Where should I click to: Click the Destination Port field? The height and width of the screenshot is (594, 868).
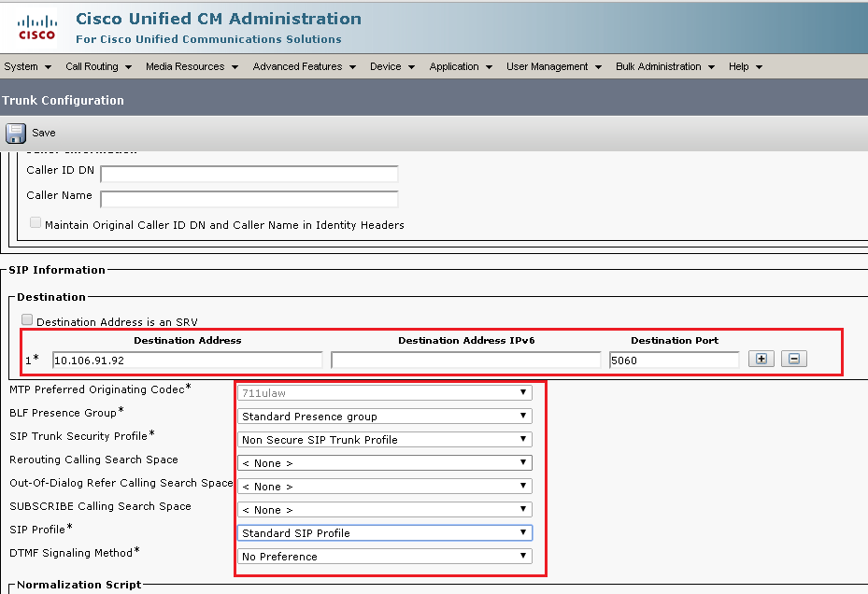point(675,360)
